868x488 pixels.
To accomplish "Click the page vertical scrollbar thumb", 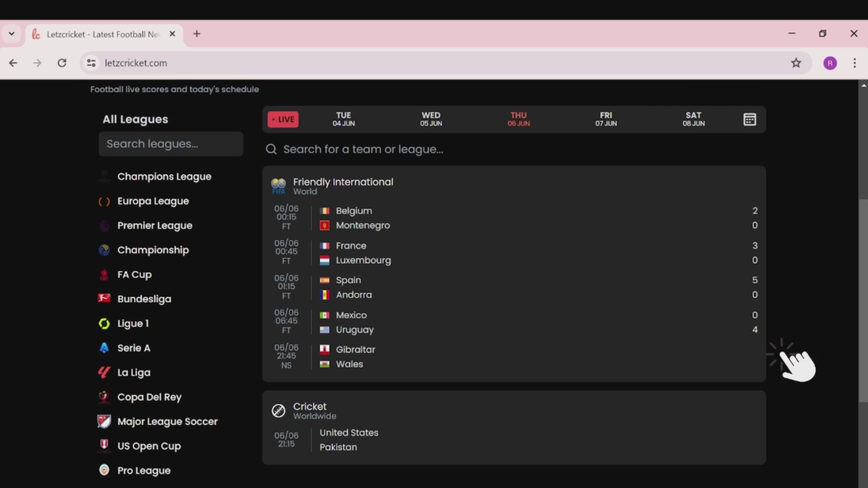I will (863, 300).
